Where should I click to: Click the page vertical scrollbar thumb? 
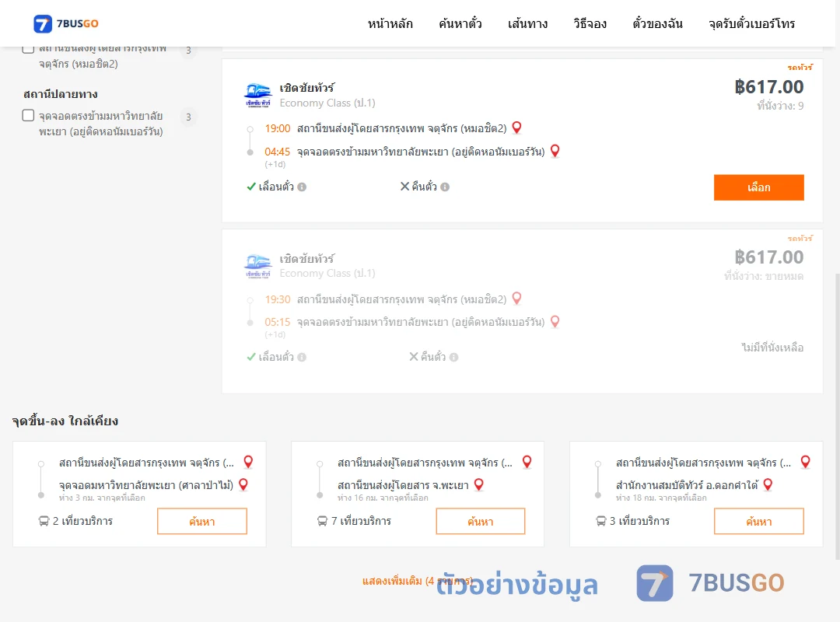point(836,416)
